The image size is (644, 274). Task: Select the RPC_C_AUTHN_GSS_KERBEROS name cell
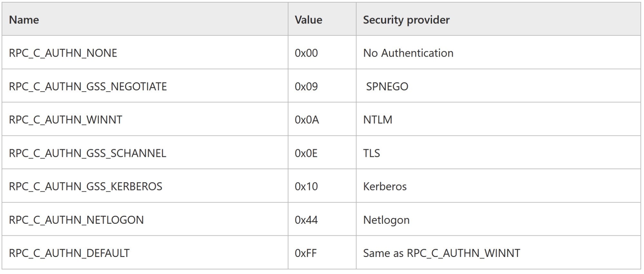click(x=86, y=187)
